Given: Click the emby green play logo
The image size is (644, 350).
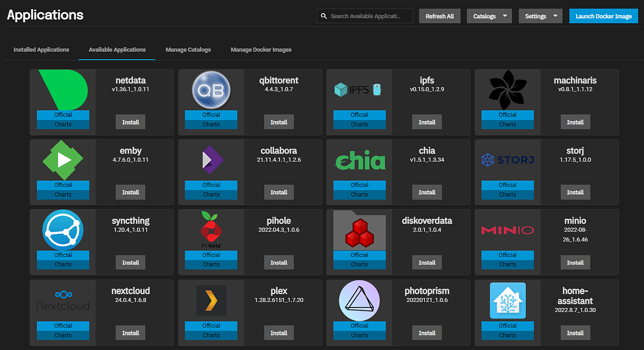Looking at the screenshot, I should pyautogui.click(x=63, y=160).
